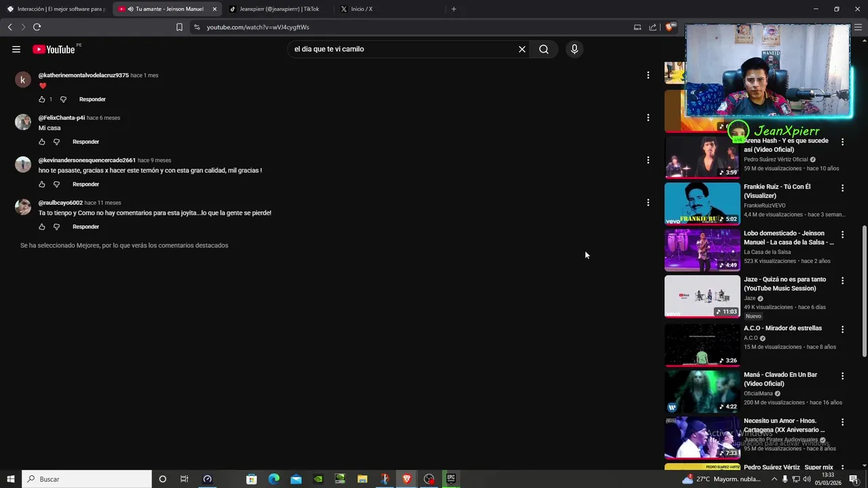Viewport: 868px width, 488px height.
Task: Dislike kevinandersonesquencercado2661's comment
Action: click(x=56, y=184)
